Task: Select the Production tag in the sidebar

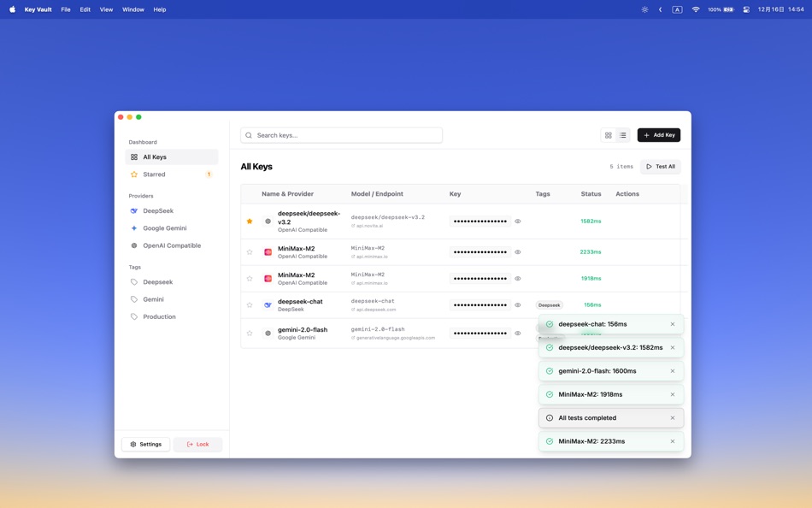Action: coord(172,316)
